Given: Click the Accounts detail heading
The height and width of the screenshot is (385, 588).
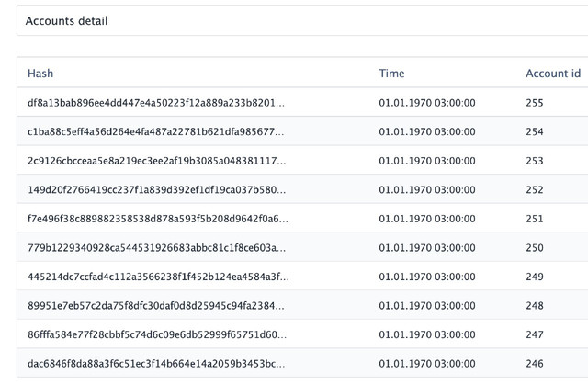Looking at the screenshot, I should [66, 20].
